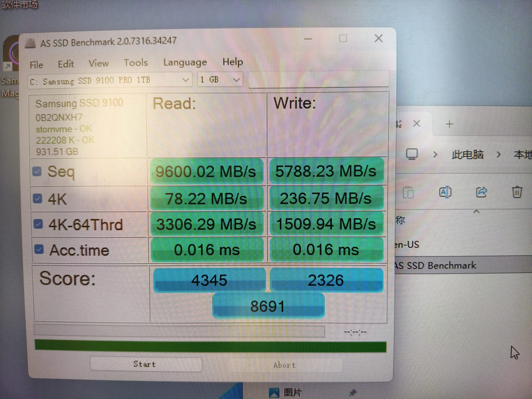532x399 pixels.
Task: Open the View menu
Action: 99,64
